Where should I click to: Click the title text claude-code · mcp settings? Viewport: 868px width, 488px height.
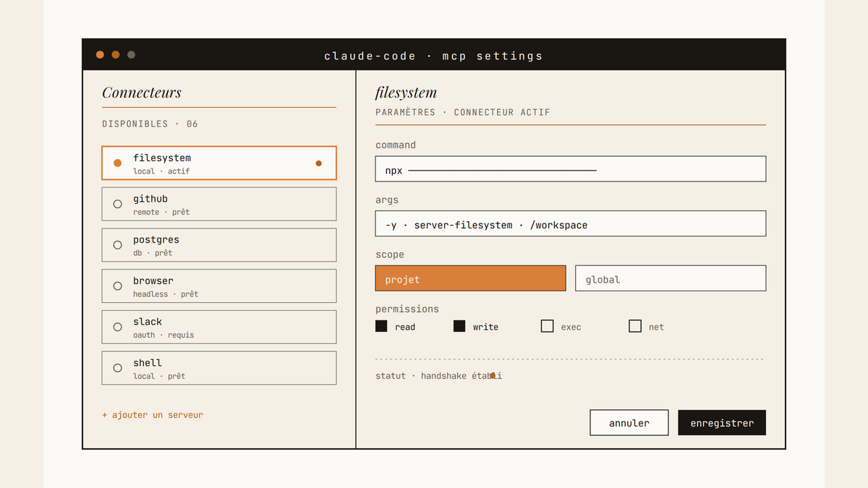433,56
